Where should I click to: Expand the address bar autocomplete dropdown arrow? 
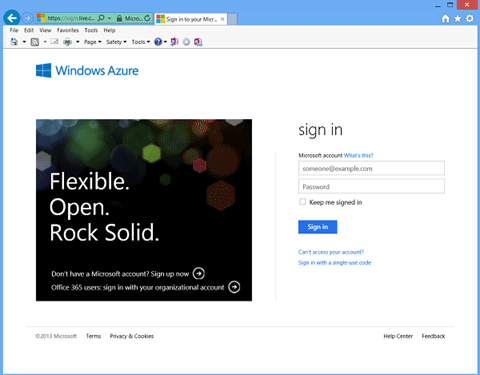coord(109,18)
